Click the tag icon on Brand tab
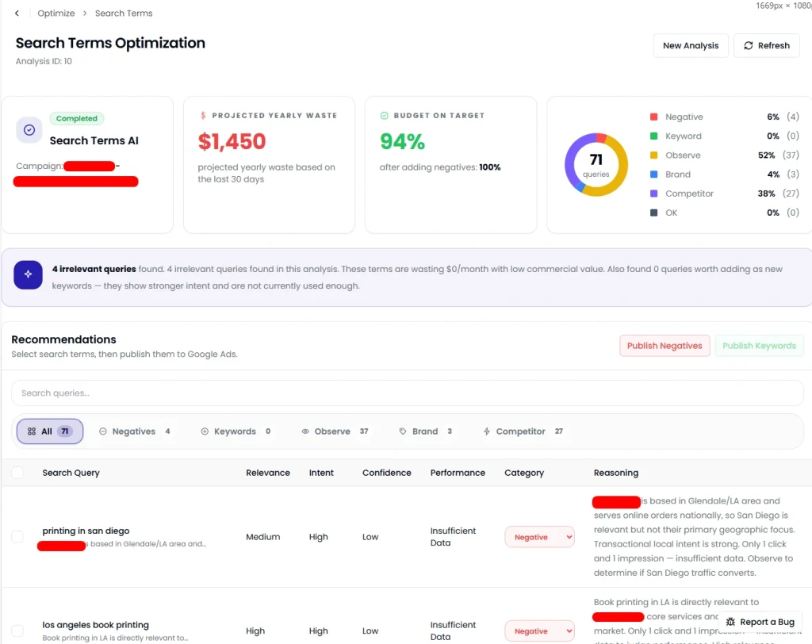This screenshot has width=812, height=644. pos(403,431)
